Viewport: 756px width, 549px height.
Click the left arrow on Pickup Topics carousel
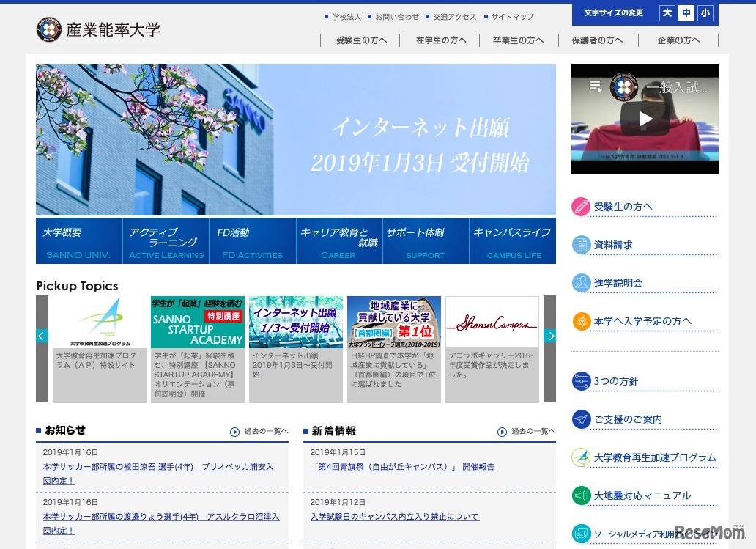(41, 336)
